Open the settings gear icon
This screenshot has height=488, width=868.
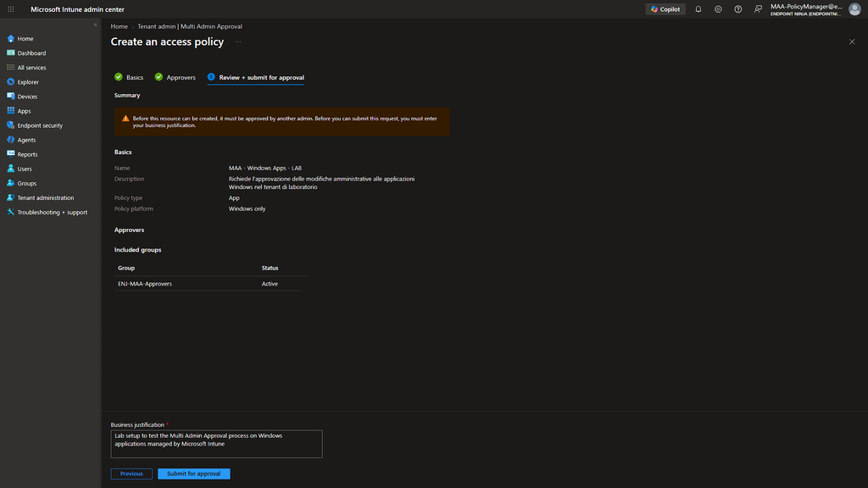[x=718, y=9]
